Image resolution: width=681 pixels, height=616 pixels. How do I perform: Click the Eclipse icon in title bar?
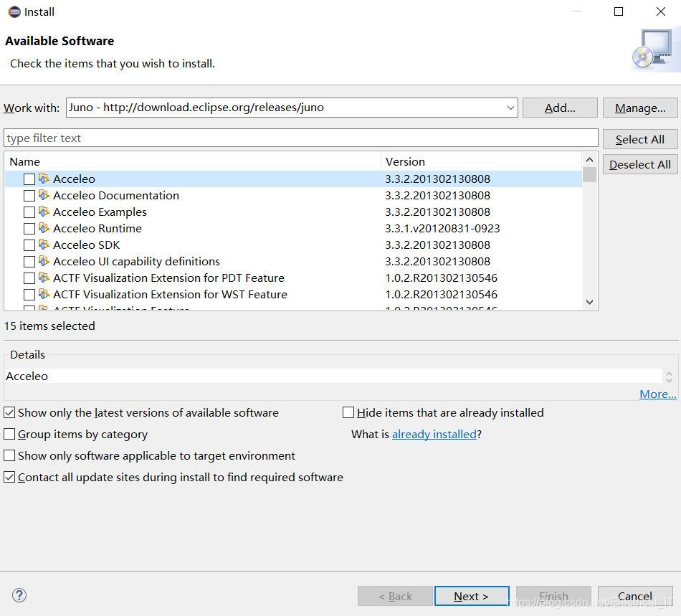tap(14, 11)
